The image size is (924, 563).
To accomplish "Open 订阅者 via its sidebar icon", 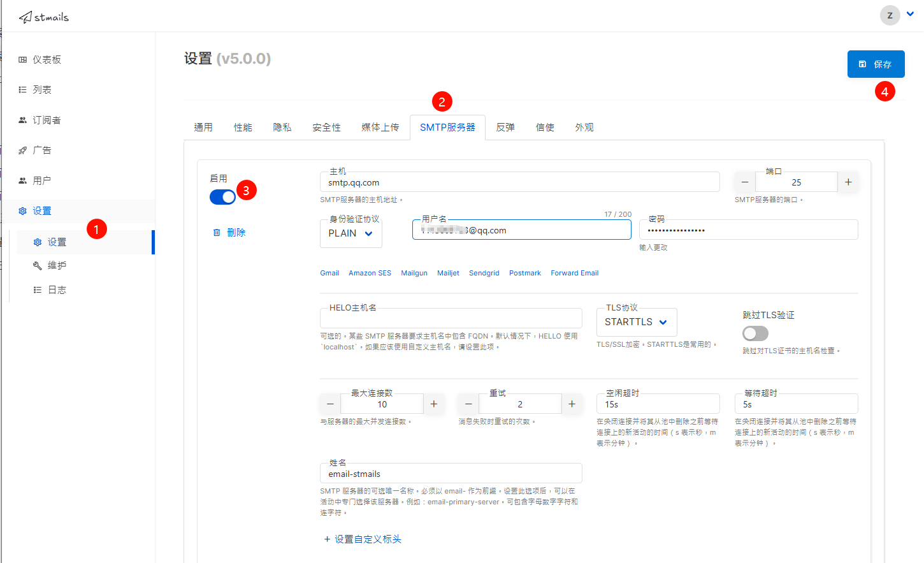I will [22, 119].
